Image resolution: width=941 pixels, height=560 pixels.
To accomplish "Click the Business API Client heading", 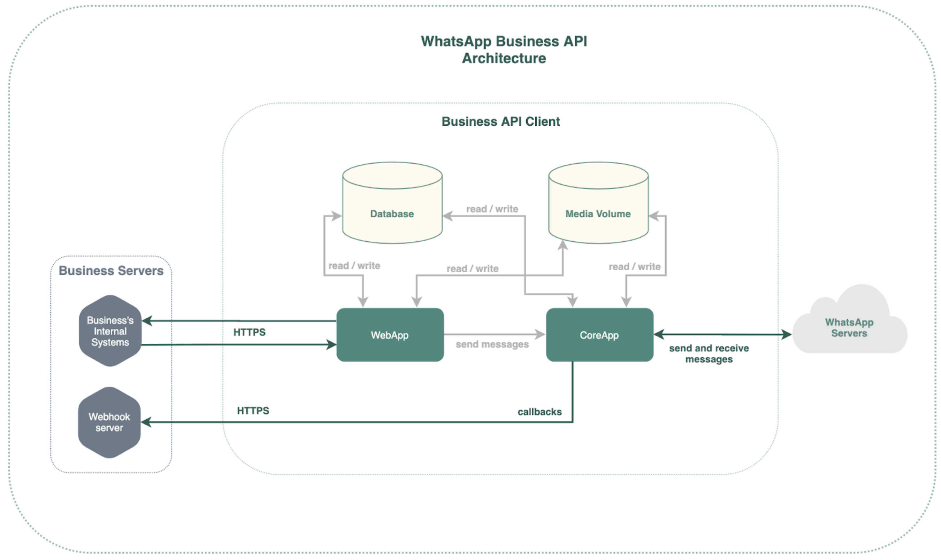I will (501, 122).
